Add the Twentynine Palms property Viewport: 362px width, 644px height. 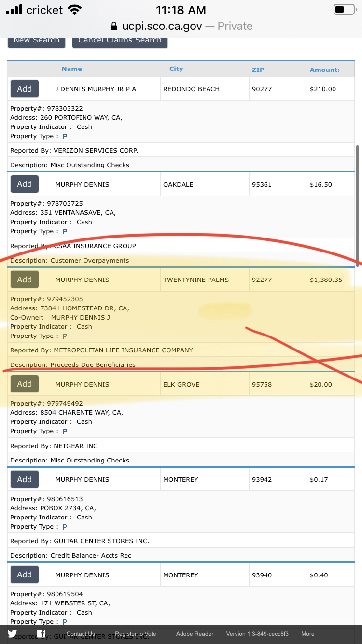click(x=25, y=280)
